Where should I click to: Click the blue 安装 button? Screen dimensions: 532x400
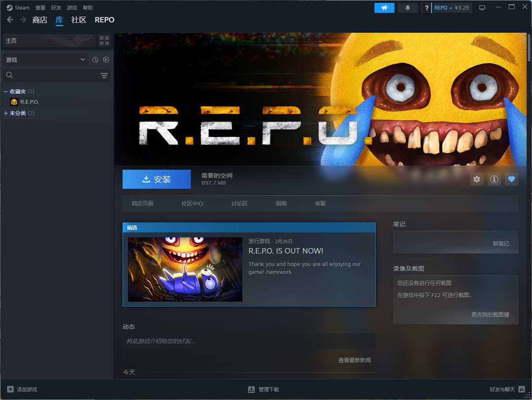157,180
